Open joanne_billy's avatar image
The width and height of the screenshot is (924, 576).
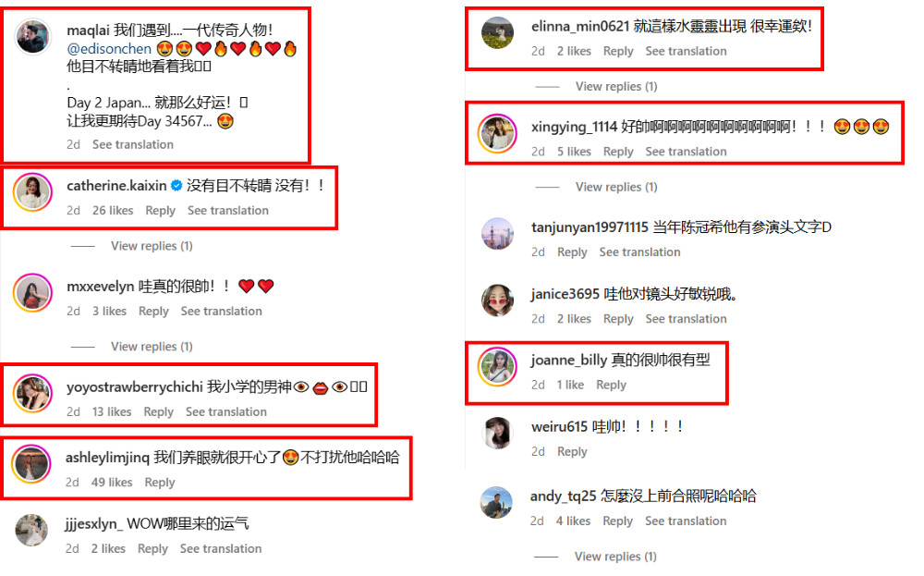(x=497, y=366)
